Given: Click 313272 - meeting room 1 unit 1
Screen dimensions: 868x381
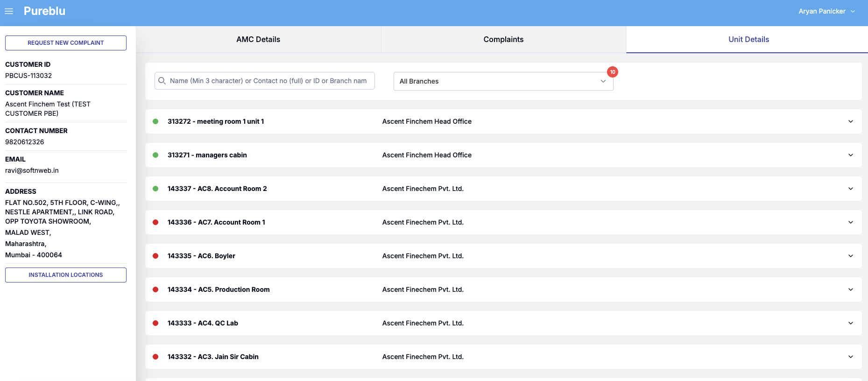Looking at the screenshot, I should [x=216, y=121].
